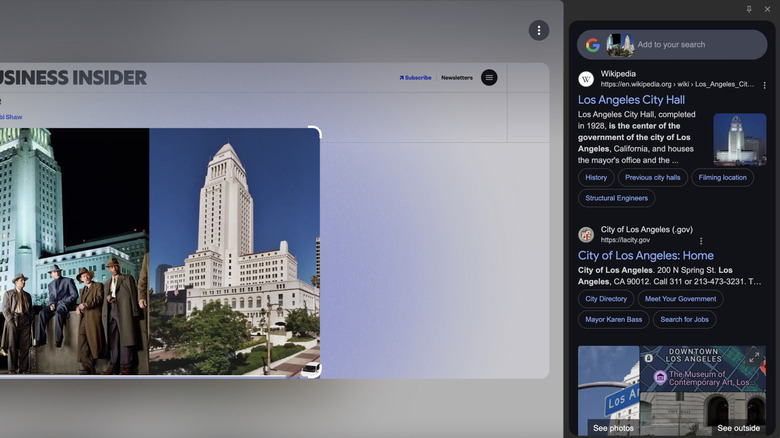This screenshot has width=780, height=438.
Task: Open the Wikipedia City Hall thumbnail image
Action: click(740, 139)
